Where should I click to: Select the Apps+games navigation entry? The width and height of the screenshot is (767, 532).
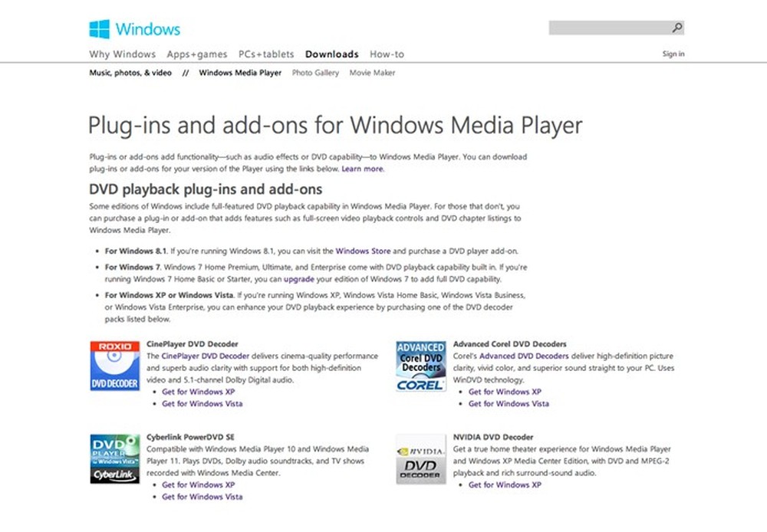point(196,54)
